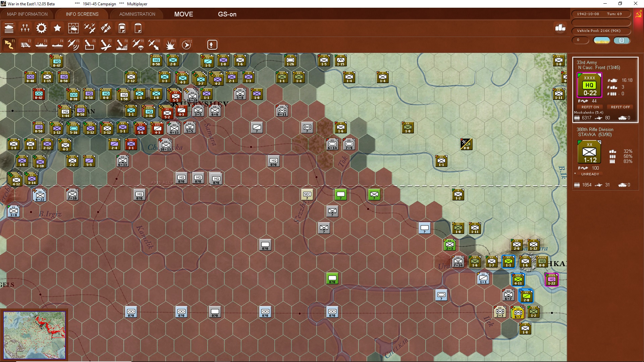Click the UNREADY status label

[590, 174]
